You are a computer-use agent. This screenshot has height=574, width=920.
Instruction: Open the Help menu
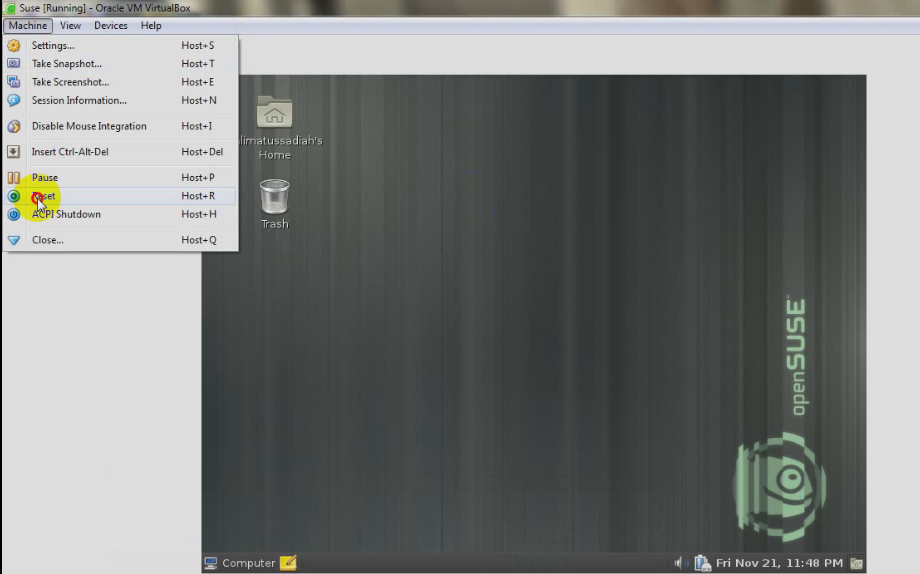pyautogui.click(x=151, y=26)
